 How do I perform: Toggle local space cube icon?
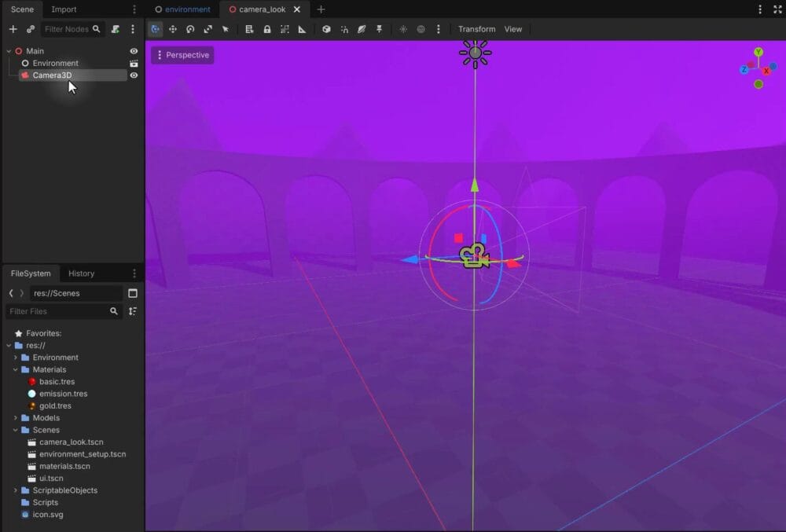326,29
